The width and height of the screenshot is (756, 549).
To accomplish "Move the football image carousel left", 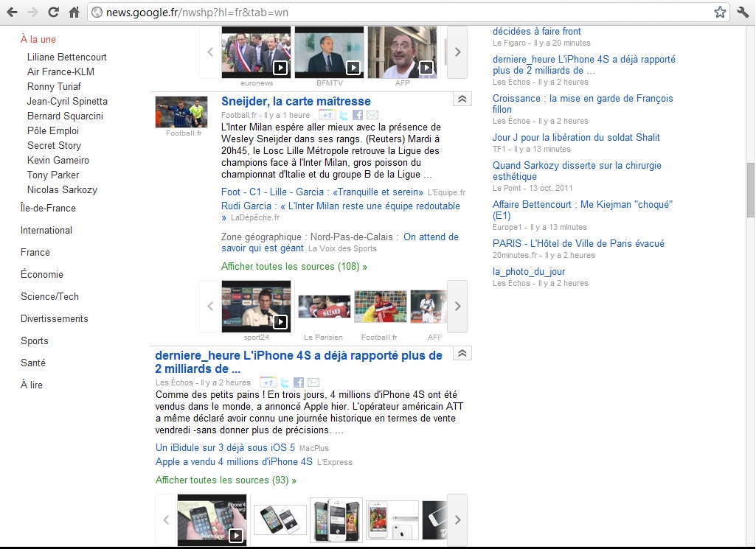I will (210, 307).
